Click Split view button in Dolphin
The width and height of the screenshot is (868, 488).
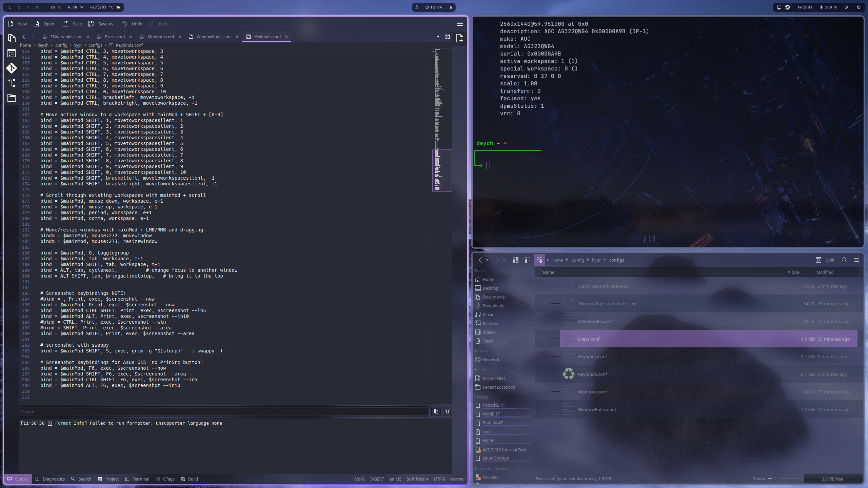pyautogui.click(x=825, y=260)
